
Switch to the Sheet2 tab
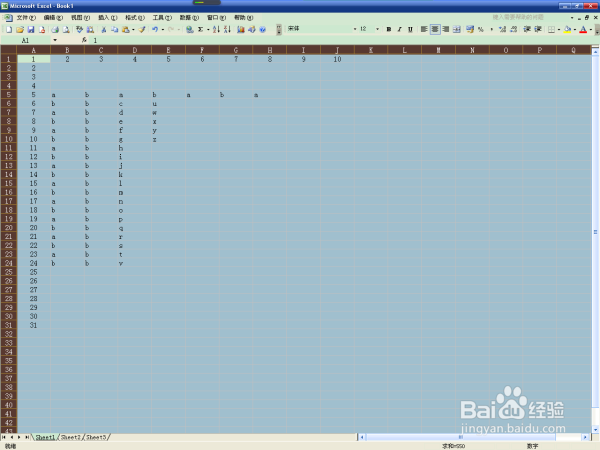71,437
